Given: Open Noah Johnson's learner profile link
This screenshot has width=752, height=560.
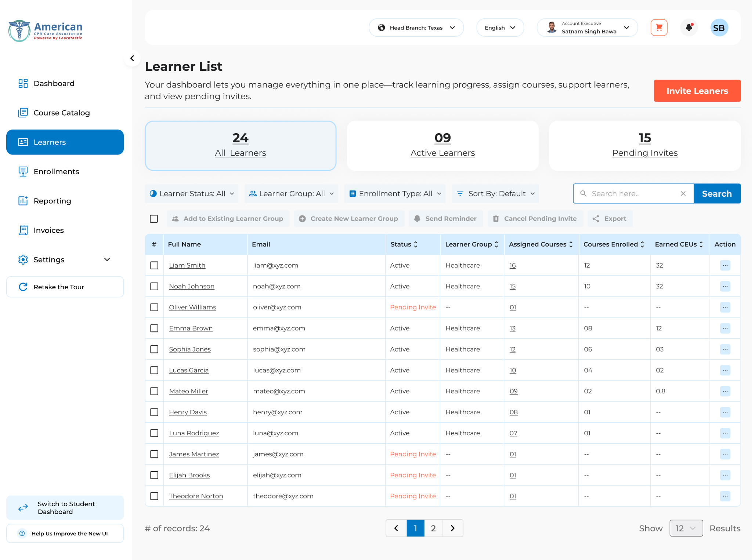Looking at the screenshot, I should pos(192,286).
